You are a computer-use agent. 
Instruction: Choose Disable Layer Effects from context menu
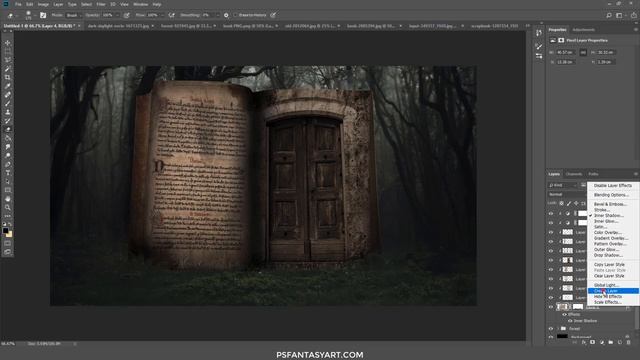(x=613, y=185)
